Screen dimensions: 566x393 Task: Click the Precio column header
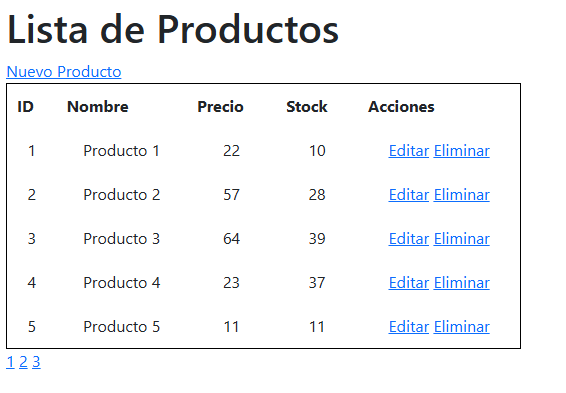[x=220, y=106]
